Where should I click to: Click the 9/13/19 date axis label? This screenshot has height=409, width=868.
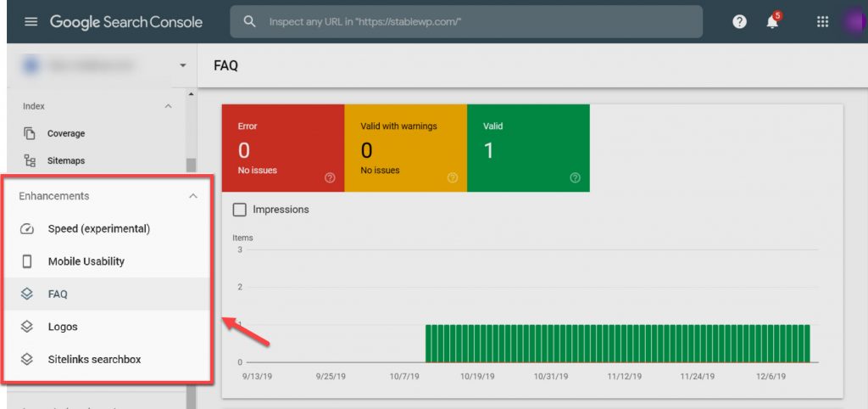pyautogui.click(x=258, y=376)
